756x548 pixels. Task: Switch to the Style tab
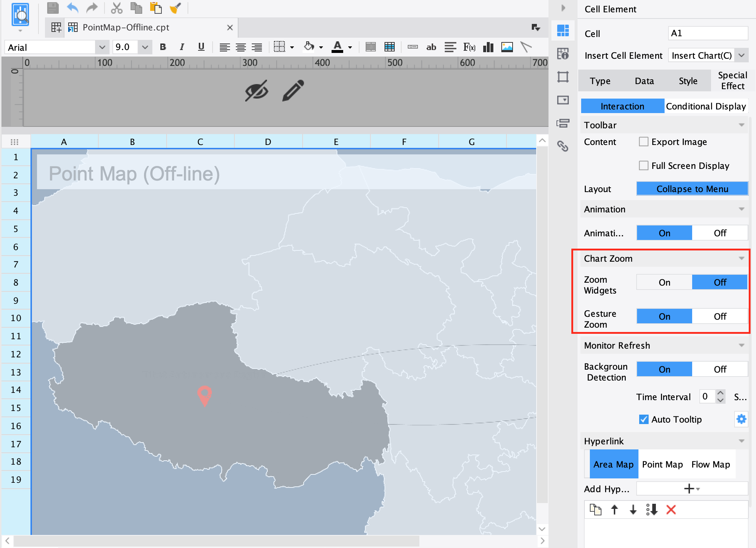pos(688,80)
